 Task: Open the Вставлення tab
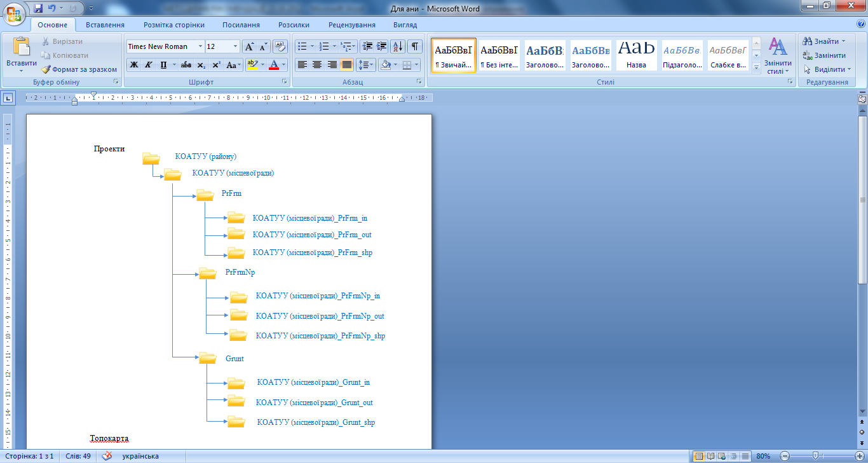105,25
